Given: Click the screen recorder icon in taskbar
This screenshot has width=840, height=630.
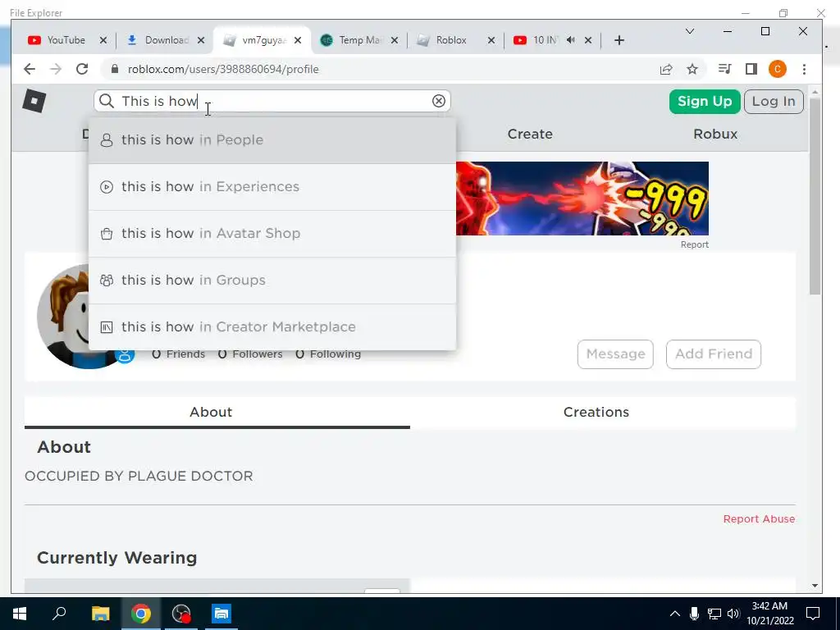Looking at the screenshot, I should [x=181, y=614].
